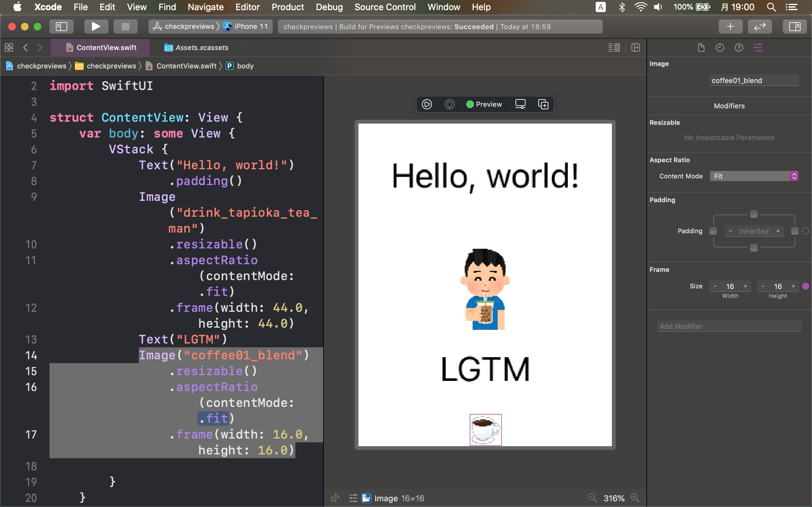
Task: Switch to the Assets.xcassets tab
Action: (201, 48)
